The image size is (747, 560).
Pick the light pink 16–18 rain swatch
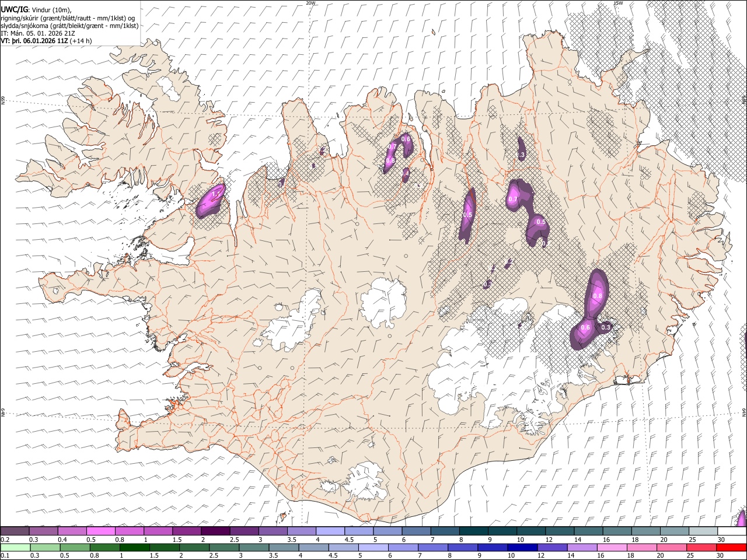[x=612, y=547]
